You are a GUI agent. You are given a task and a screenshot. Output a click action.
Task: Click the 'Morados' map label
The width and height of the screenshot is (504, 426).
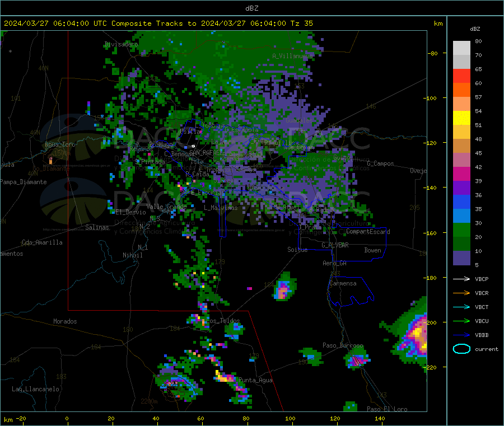(65, 321)
